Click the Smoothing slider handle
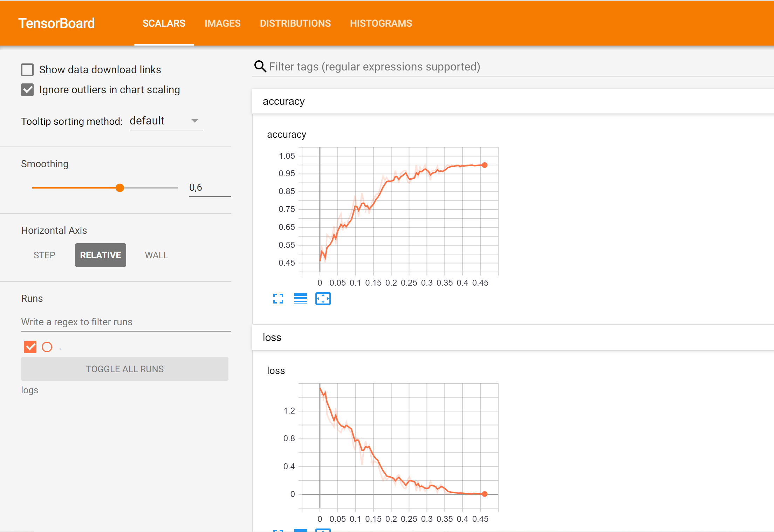Screen dimensions: 774x532 (x=120, y=188)
